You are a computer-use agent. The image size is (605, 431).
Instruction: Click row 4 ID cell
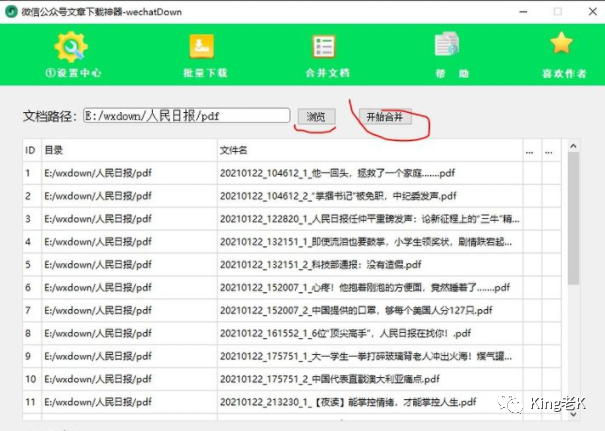point(32,242)
